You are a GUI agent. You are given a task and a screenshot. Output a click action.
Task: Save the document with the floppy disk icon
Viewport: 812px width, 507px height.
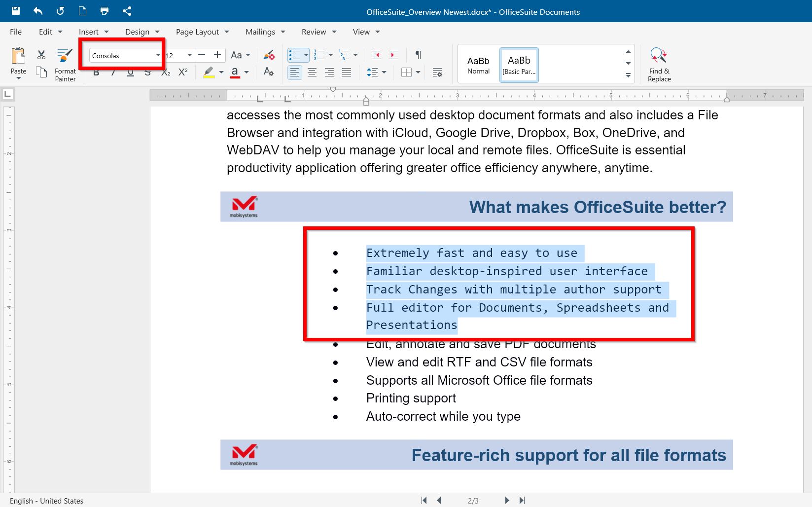[x=16, y=11]
